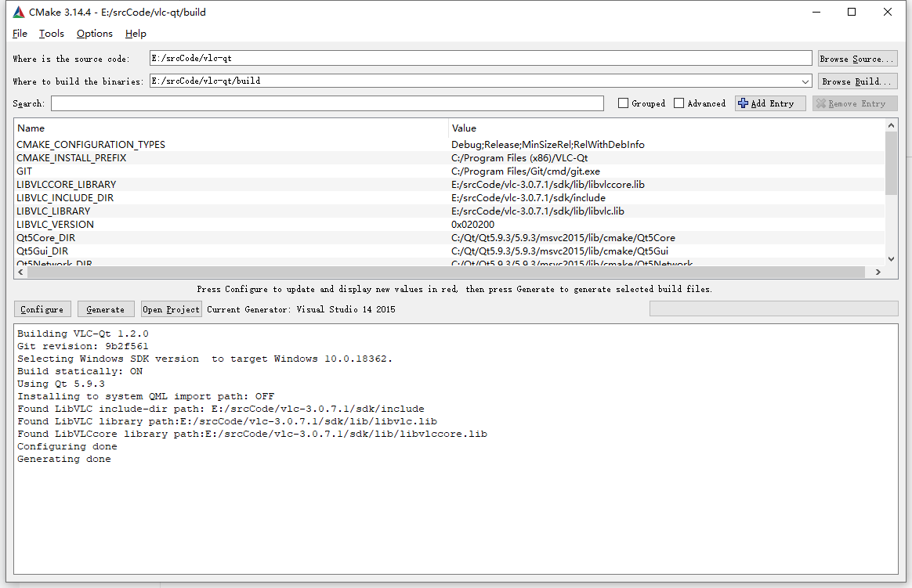Click Open Project button
The height and width of the screenshot is (588, 912).
171,309
